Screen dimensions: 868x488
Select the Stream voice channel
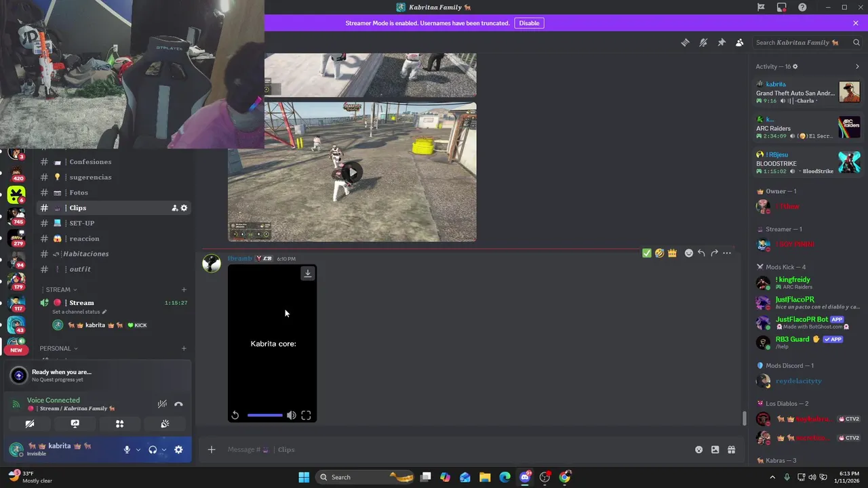point(114,303)
